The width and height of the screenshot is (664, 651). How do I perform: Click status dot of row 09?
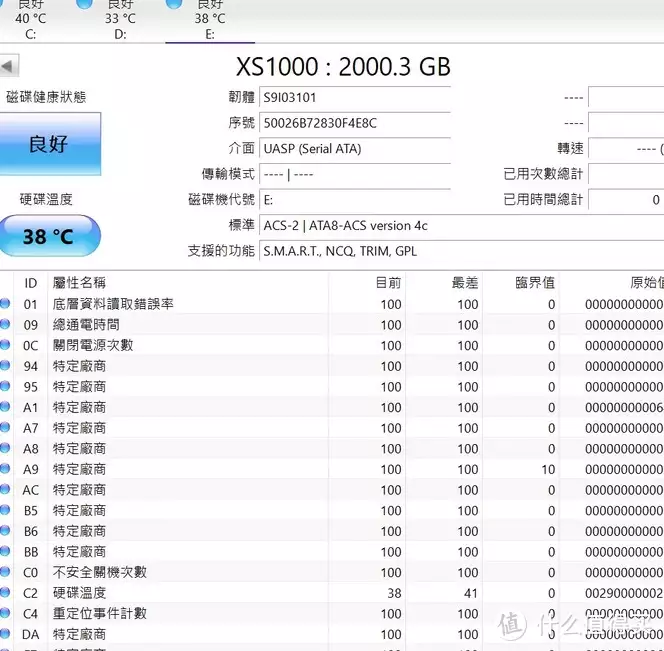(5, 324)
